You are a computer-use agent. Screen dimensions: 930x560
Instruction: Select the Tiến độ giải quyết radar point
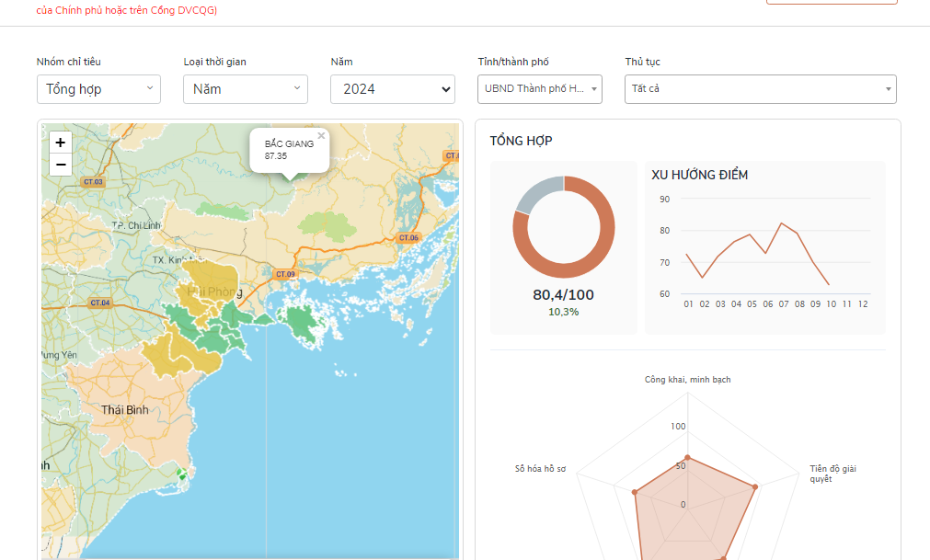pos(755,486)
